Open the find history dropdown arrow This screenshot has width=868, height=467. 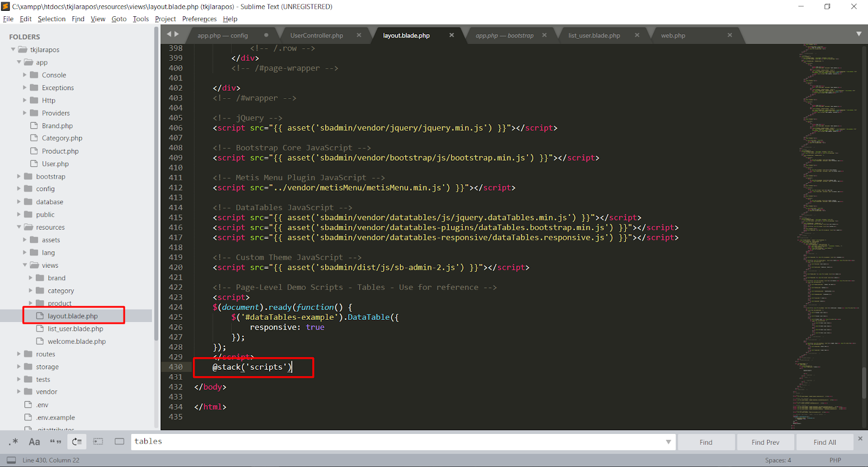coord(668,441)
